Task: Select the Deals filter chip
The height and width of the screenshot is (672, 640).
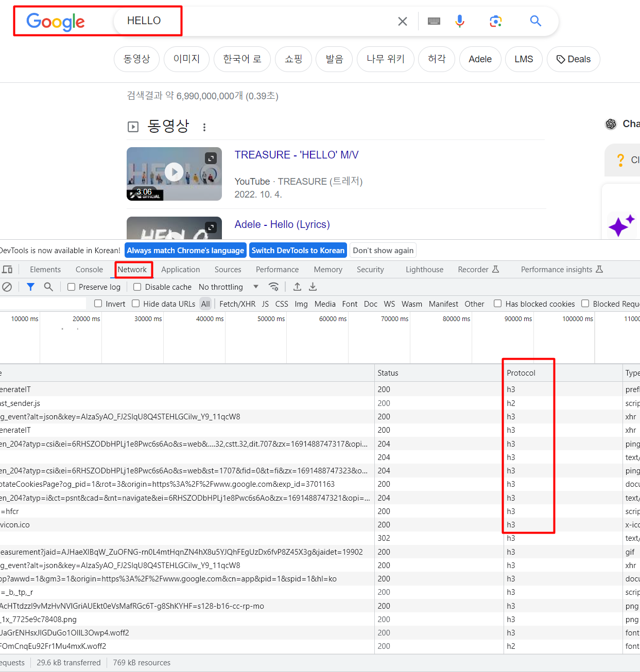Action: point(574,59)
